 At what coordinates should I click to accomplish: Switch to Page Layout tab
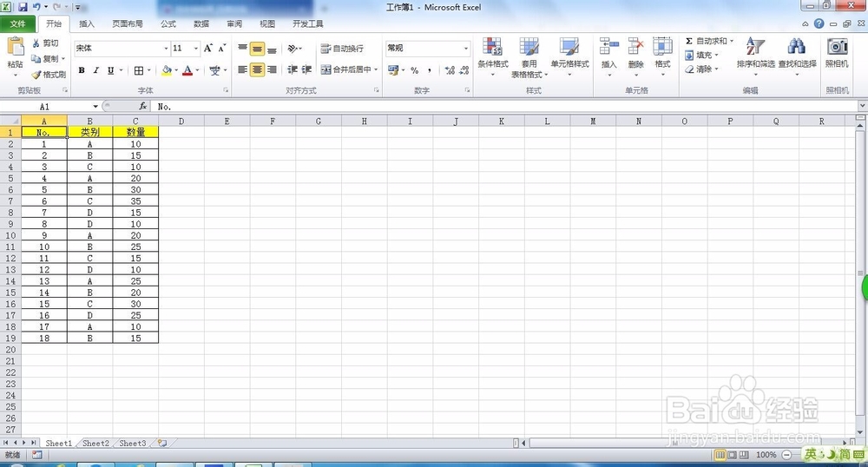[128, 23]
